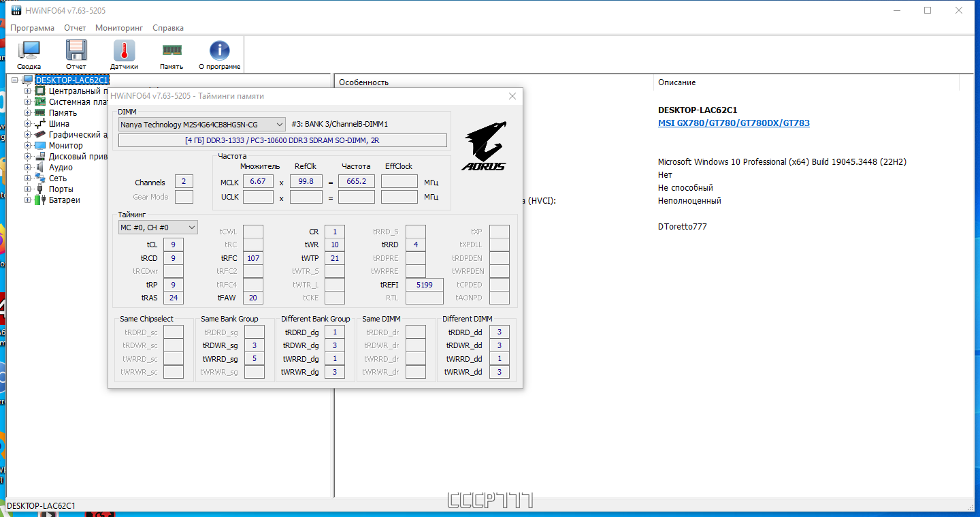Open the Справка menu
The height and width of the screenshot is (517, 980).
click(x=168, y=28)
